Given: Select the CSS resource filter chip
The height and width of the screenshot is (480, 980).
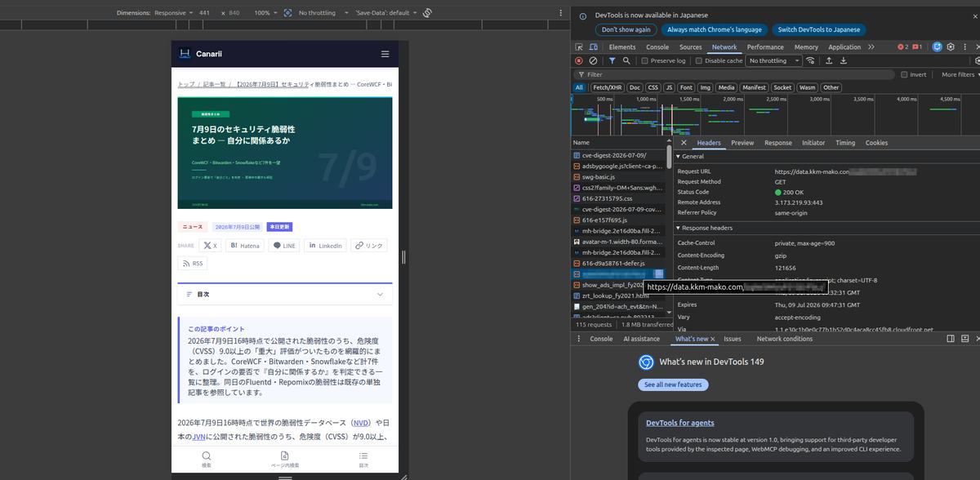Looking at the screenshot, I should click(x=653, y=87).
